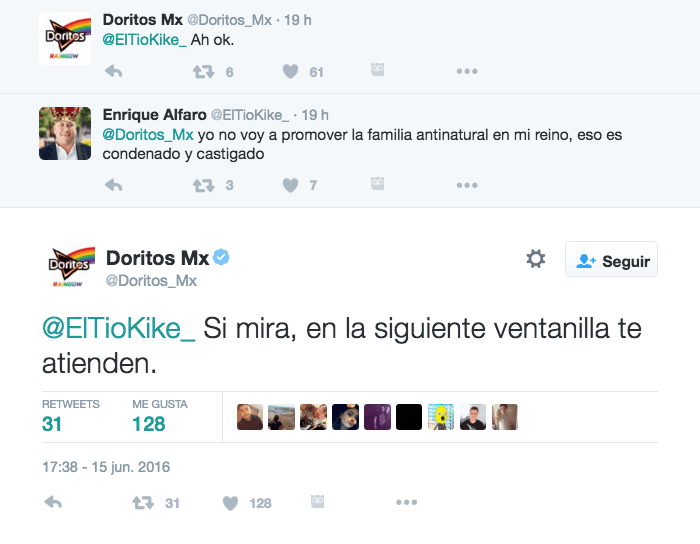Screen dimensions: 700x544
Task: Like the 'Ah ok.' tweet
Action: (290, 72)
